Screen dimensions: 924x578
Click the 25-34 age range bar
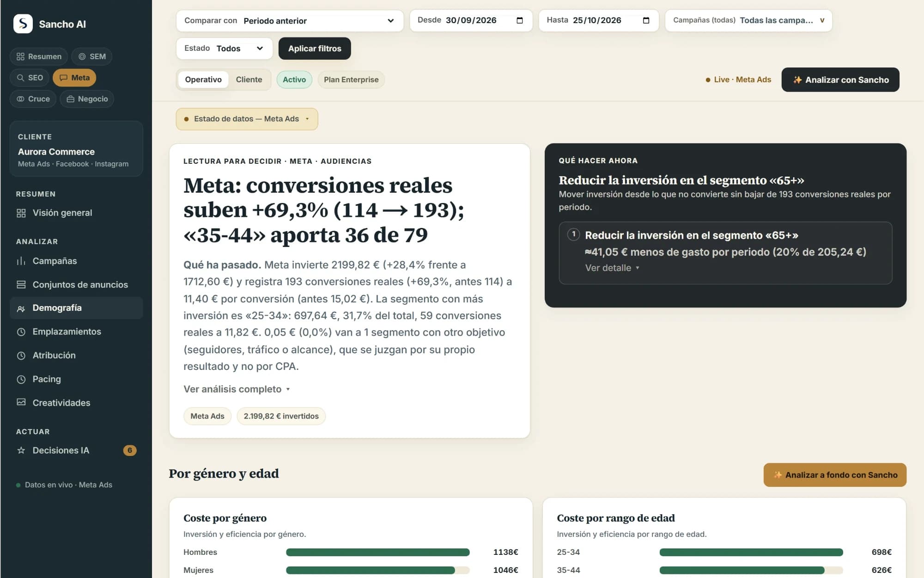pos(751,552)
